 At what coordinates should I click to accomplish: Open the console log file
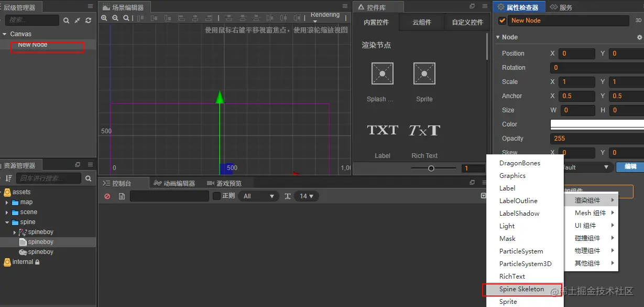(x=122, y=196)
